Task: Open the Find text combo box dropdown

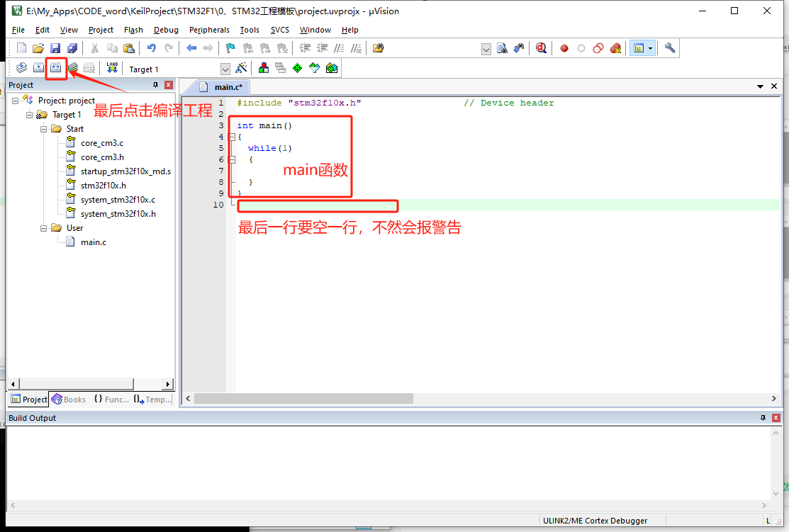Action: point(486,50)
